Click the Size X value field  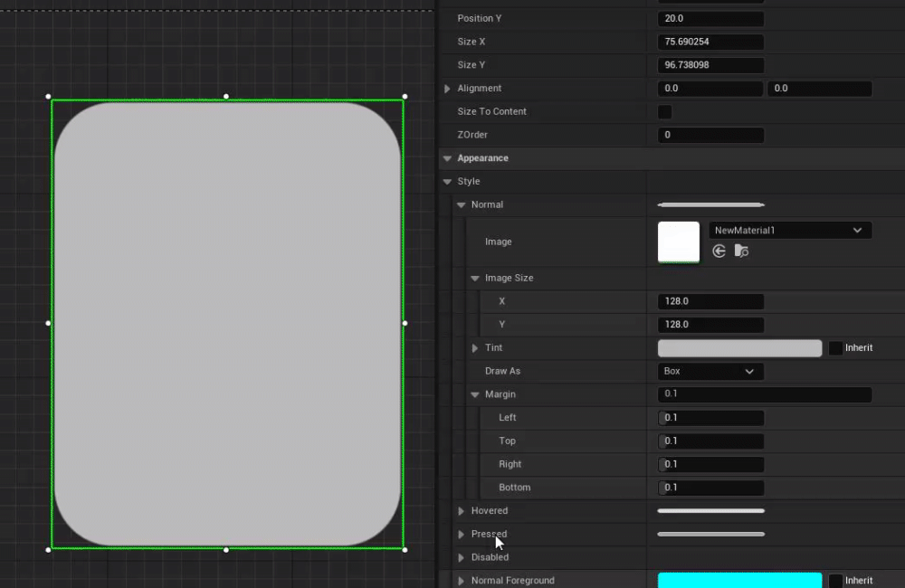tap(710, 43)
